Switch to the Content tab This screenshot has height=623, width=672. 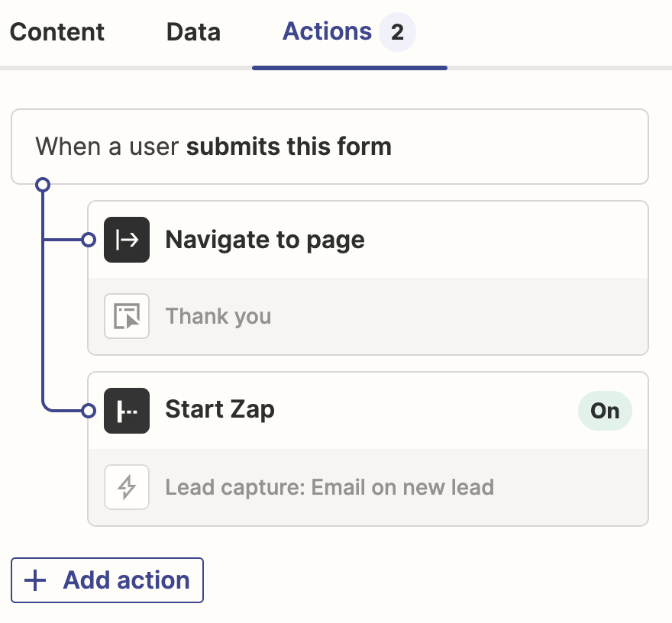tap(57, 32)
